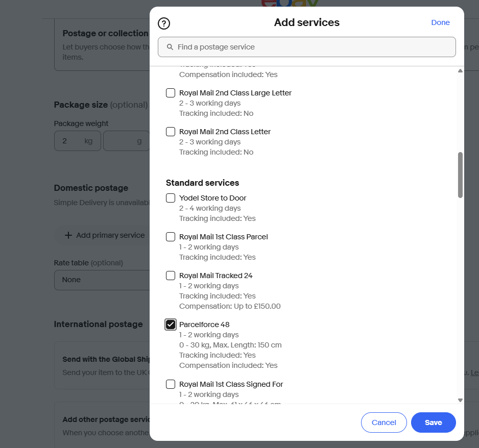The height and width of the screenshot is (448, 479).
Task: Select Royal Mail 1st Class Parcel checkbox
Action: (171, 237)
